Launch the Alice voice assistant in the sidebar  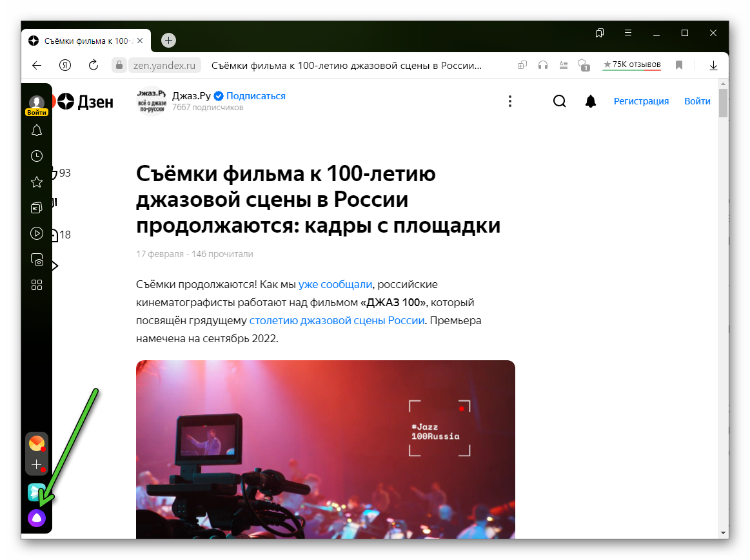pos(37,517)
